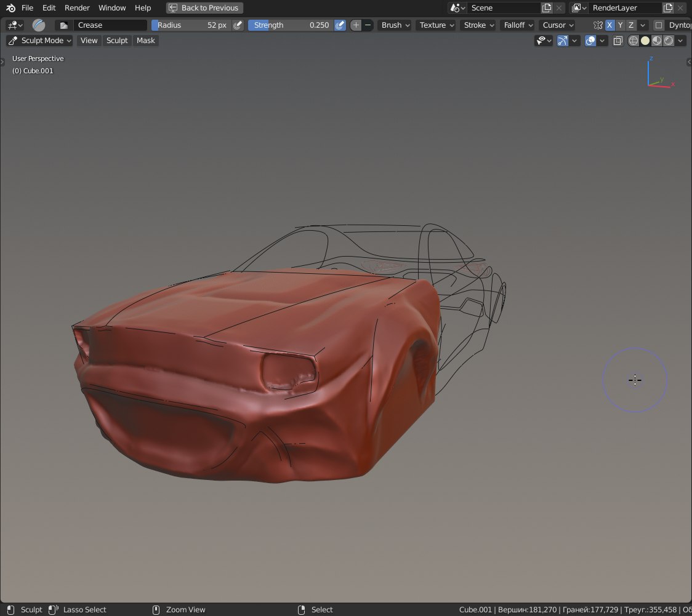This screenshot has height=616, width=692.
Task: Open the overlays options dropdown arrow
Action: (x=602, y=41)
